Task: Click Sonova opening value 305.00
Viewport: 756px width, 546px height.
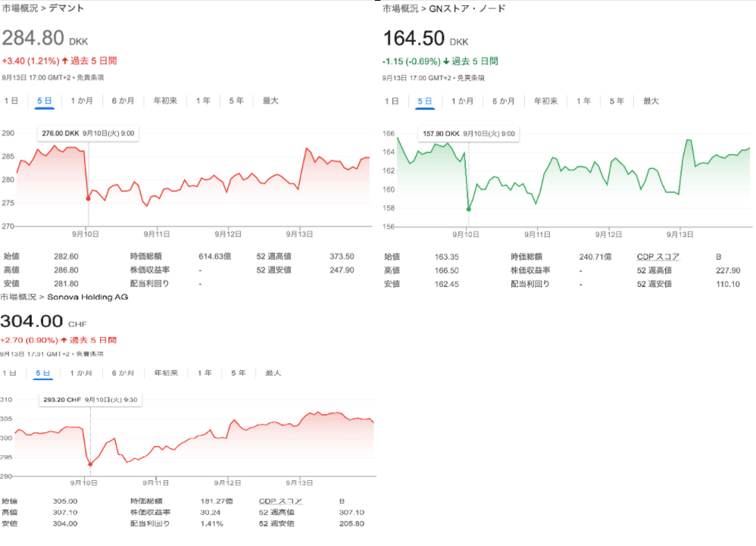Action: coord(65,501)
